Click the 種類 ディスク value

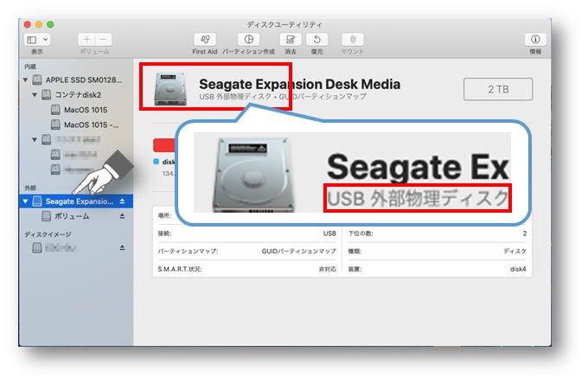coord(514,251)
